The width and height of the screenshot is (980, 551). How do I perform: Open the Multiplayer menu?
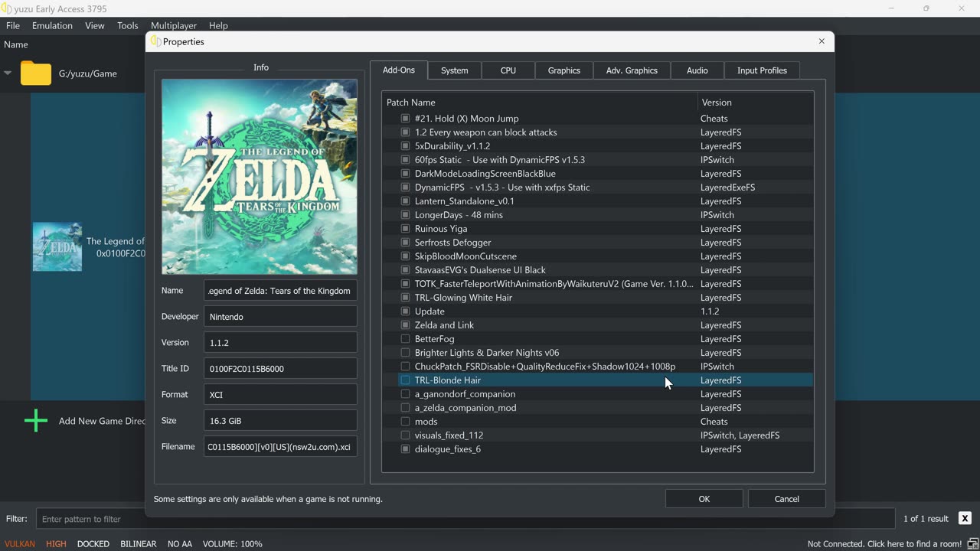[173, 25]
